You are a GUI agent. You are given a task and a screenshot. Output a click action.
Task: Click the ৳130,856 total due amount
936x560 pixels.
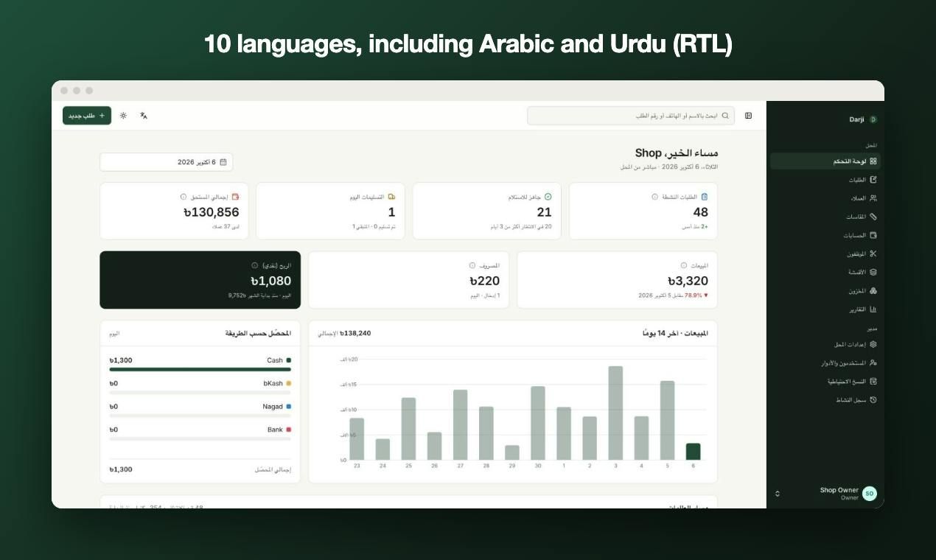click(212, 212)
